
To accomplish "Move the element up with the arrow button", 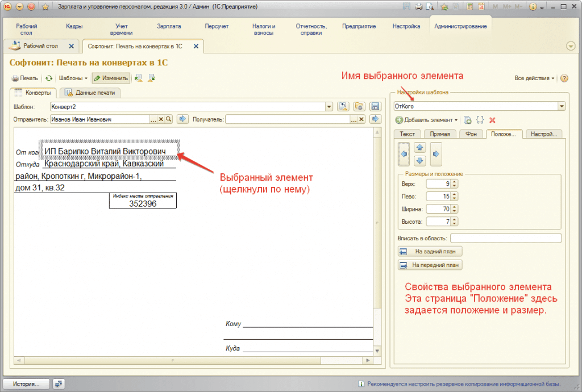I will 420,148.
